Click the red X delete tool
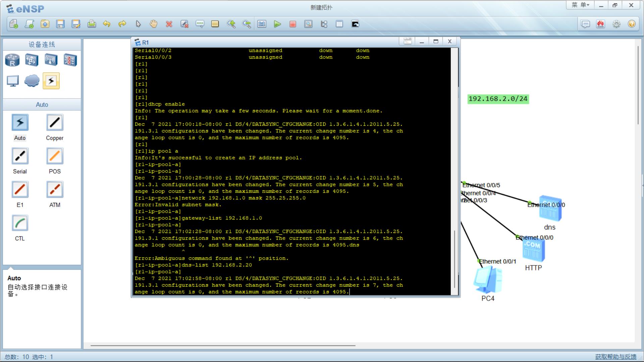This screenshot has width=644, height=362. (169, 24)
